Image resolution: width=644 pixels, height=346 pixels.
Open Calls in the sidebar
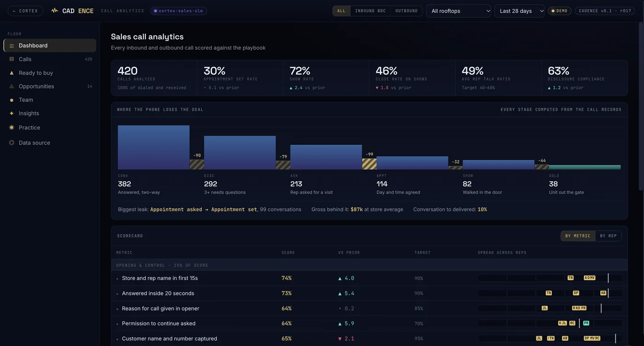tap(50, 59)
